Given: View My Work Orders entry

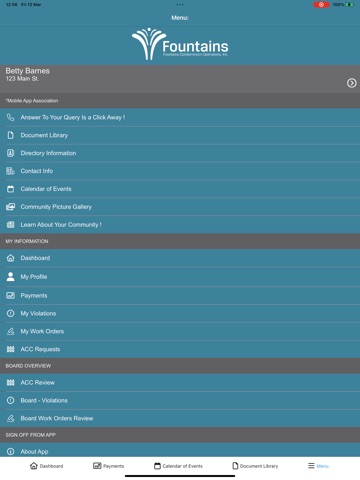Looking at the screenshot, I should [x=180, y=331].
